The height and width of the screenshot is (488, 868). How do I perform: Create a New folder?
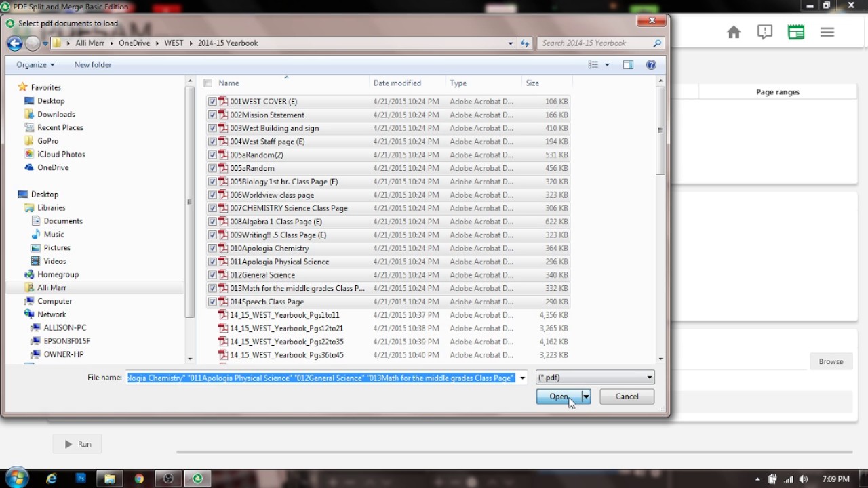point(92,65)
